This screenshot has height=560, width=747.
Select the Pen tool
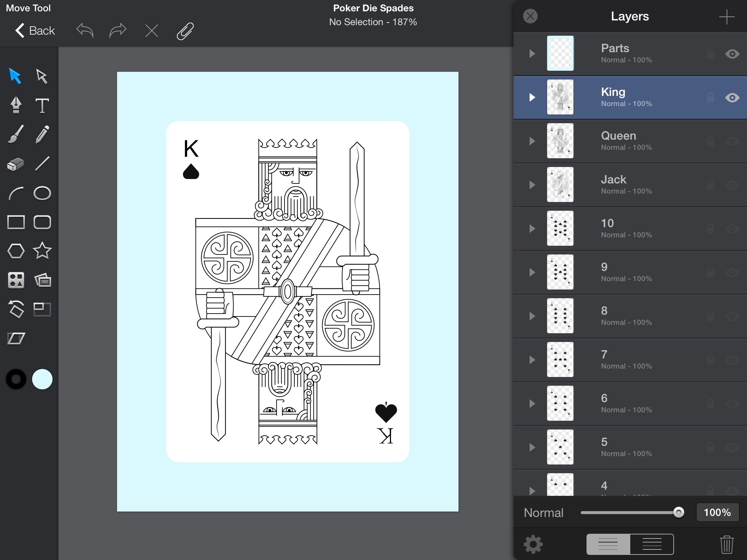pos(16,105)
